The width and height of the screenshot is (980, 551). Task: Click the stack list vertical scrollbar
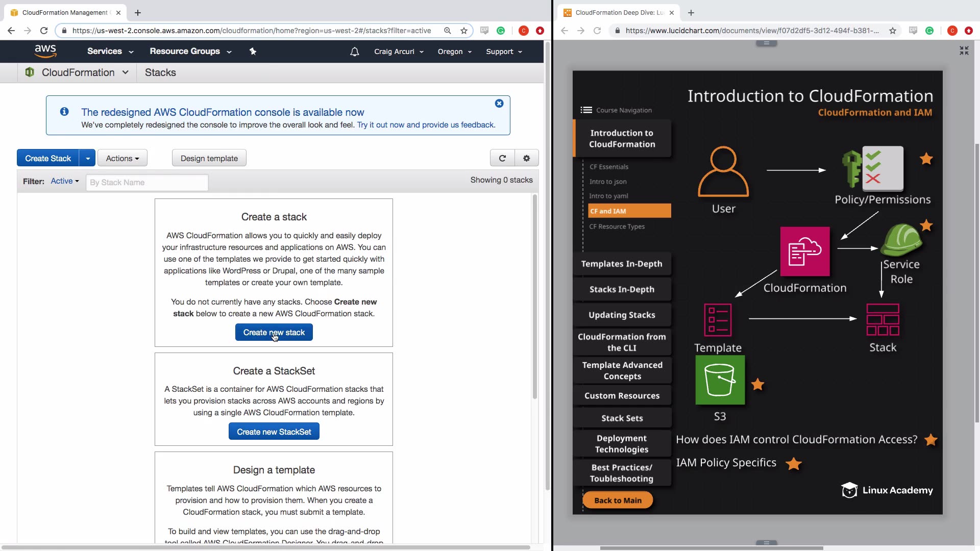tap(534, 296)
